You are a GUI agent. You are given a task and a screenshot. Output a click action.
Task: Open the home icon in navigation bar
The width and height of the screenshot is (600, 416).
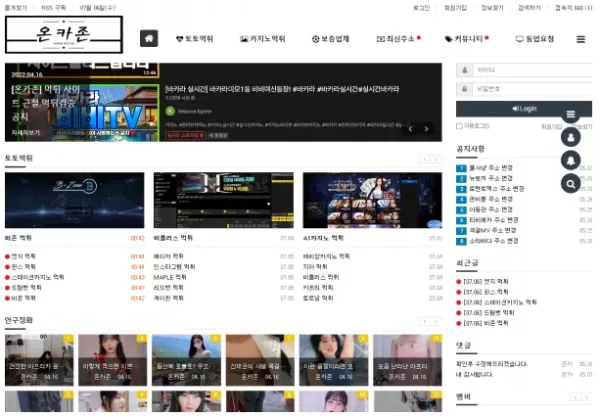pyautogui.click(x=149, y=39)
